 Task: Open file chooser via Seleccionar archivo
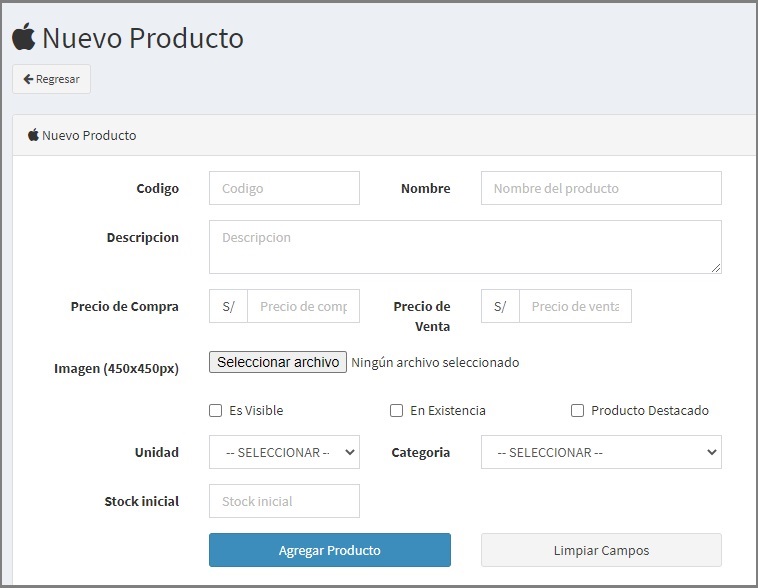(x=278, y=362)
